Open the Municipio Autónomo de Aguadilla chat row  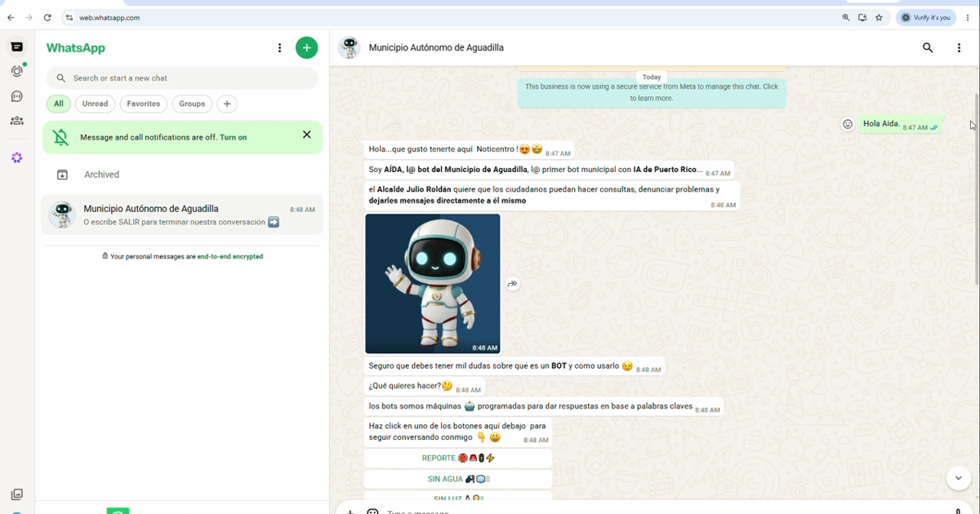click(x=182, y=215)
